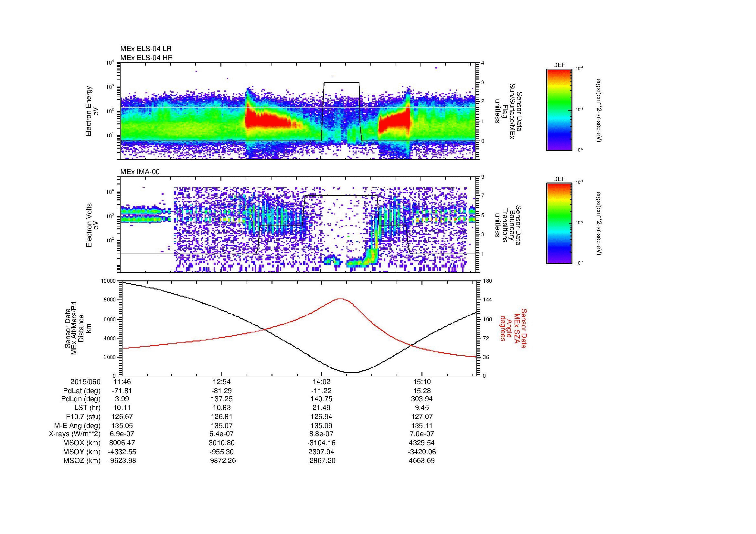Image resolution: width=756 pixels, height=534 pixels.
Task: Click the time tick '14:02'
Action: (321, 382)
